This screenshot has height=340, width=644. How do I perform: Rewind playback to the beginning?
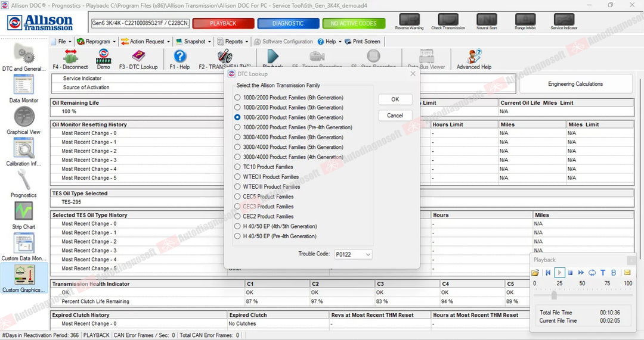coord(548,272)
